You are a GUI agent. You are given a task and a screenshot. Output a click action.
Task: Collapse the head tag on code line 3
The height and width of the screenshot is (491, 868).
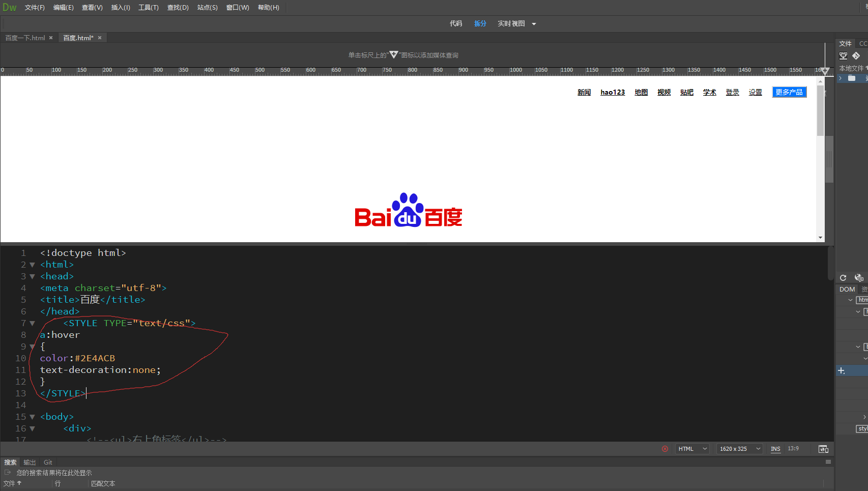click(x=33, y=276)
